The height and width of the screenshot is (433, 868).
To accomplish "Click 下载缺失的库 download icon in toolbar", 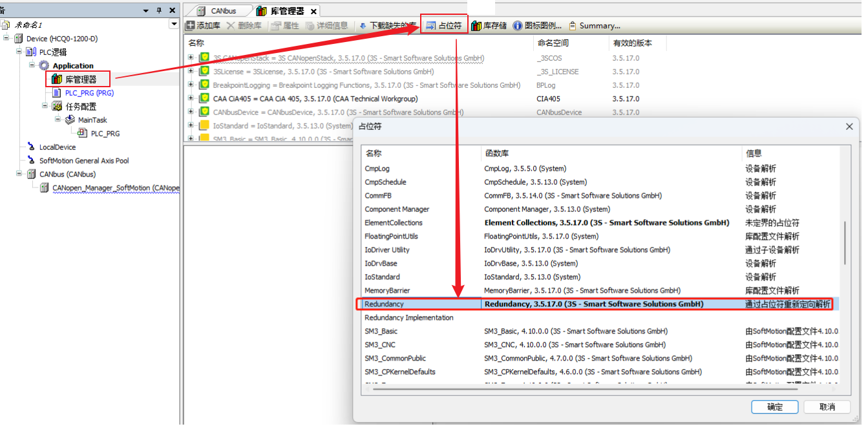I will (x=363, y=26).
